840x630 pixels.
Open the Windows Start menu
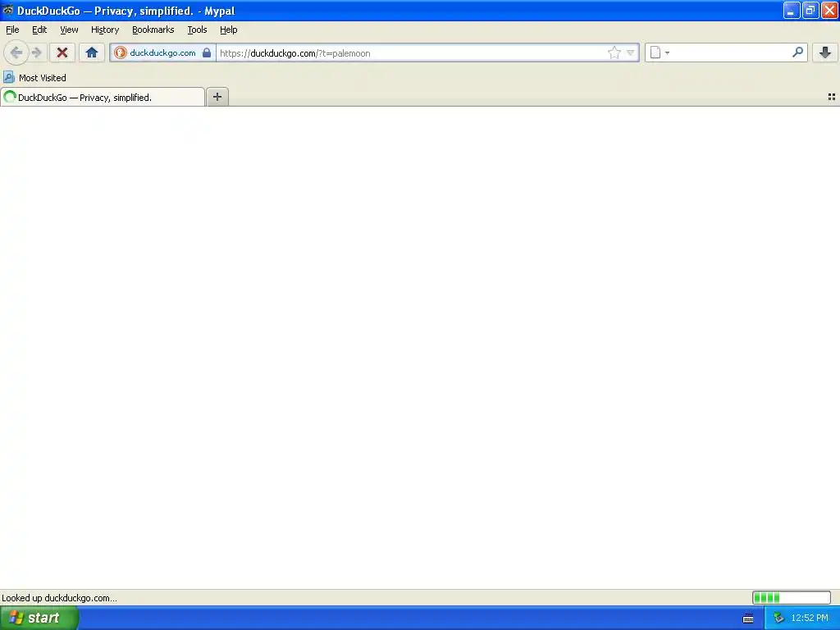tap(39, 618)
